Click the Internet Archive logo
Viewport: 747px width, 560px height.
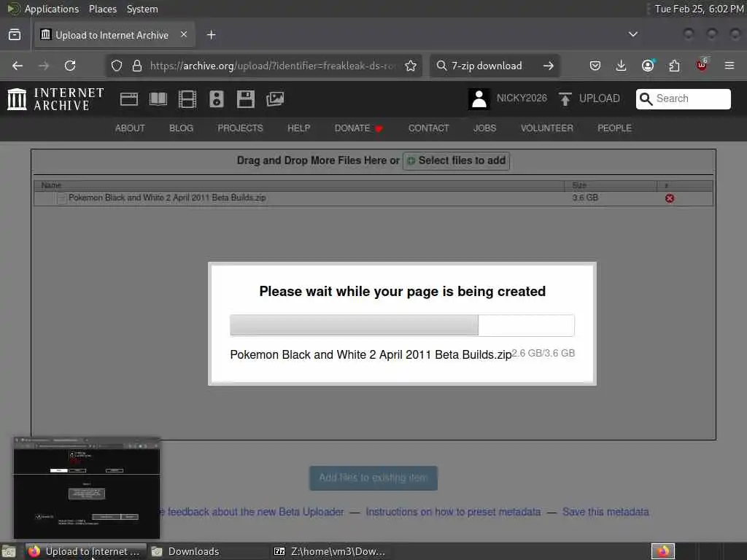pos(55,99)
